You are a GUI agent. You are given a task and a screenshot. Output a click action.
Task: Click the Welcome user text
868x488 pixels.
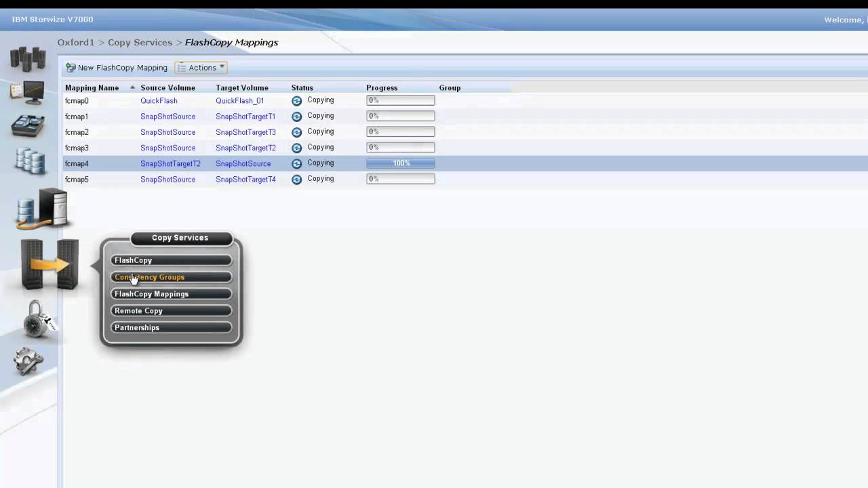coord(846,20)
